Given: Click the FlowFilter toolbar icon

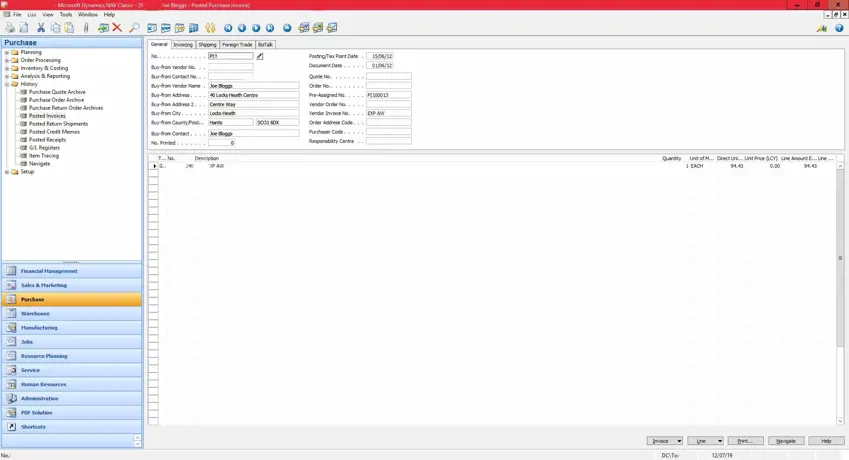Looking at the screenshot, I should [x=180, y=28].
